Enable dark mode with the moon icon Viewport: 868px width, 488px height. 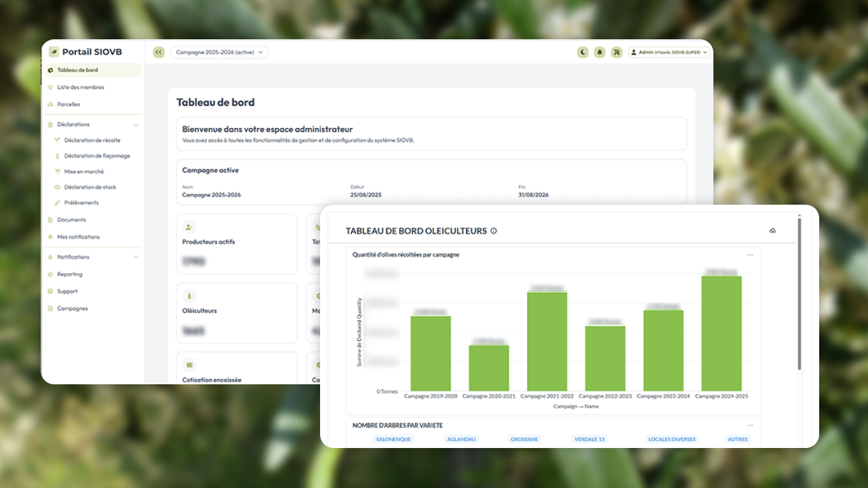tap(583, 52)
